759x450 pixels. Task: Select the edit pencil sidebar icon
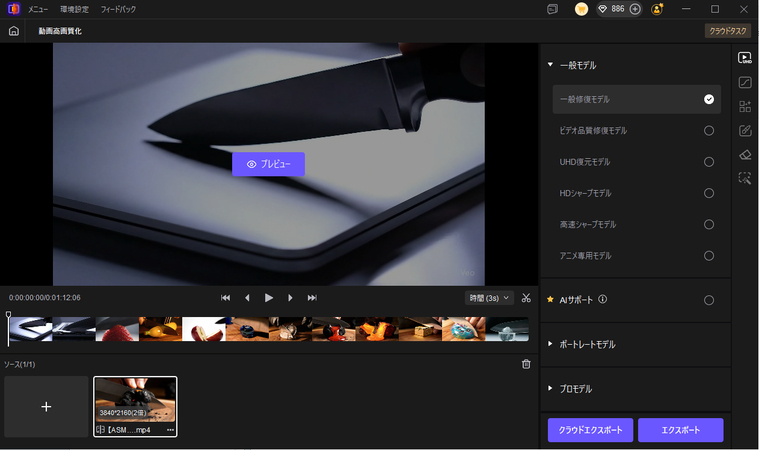coord(744,130)
